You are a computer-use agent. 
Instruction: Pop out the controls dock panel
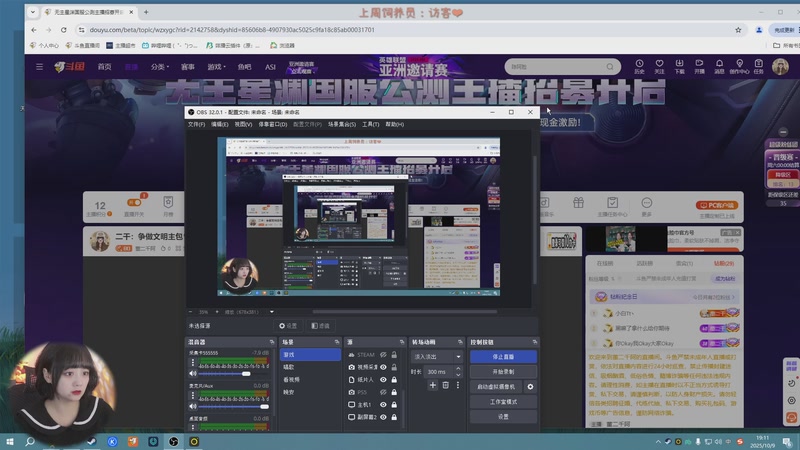(x=535, y=342)
